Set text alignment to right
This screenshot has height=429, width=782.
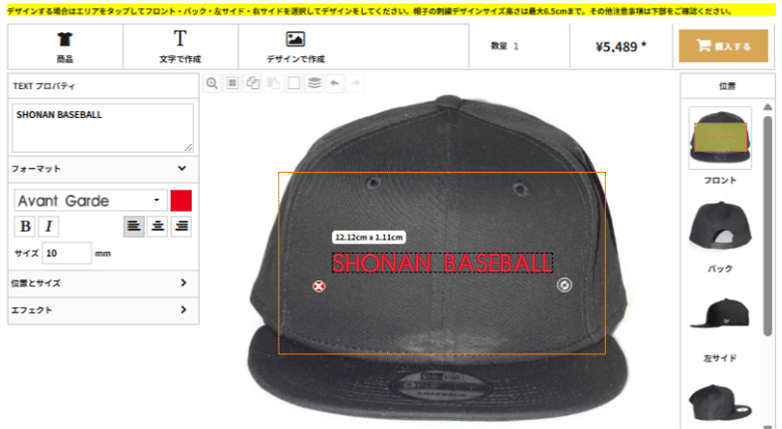(182, 226)
